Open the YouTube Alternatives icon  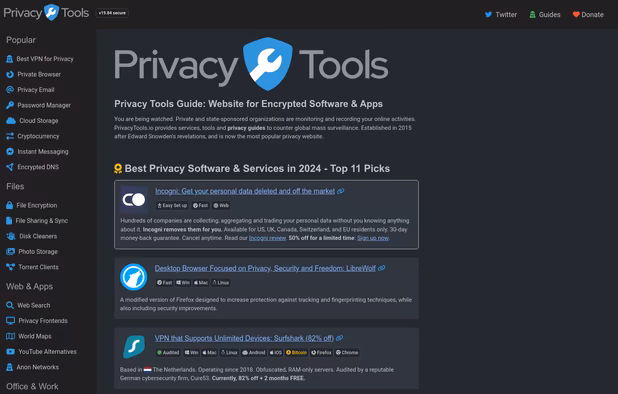(x=11, y=352)
